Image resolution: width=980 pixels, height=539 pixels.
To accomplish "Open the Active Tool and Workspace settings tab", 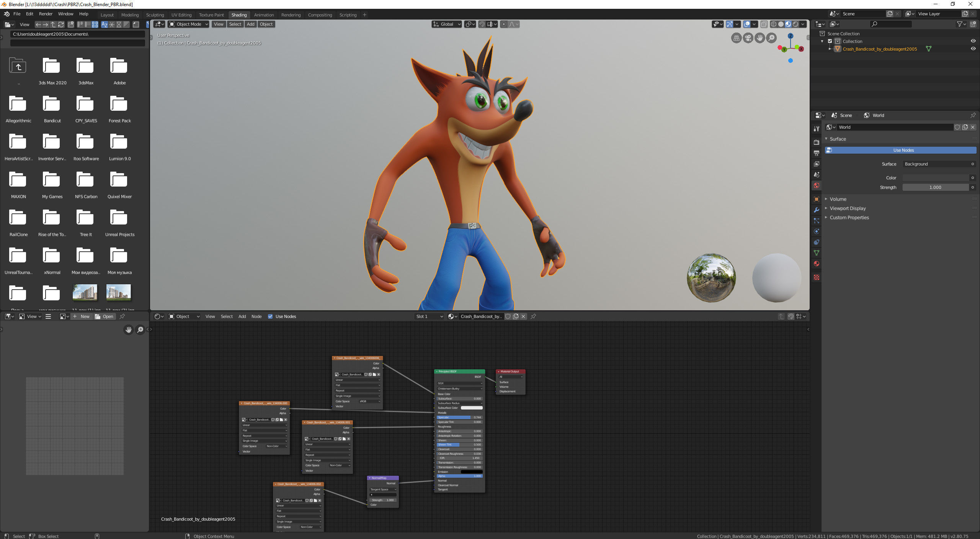I will [817, 128].
